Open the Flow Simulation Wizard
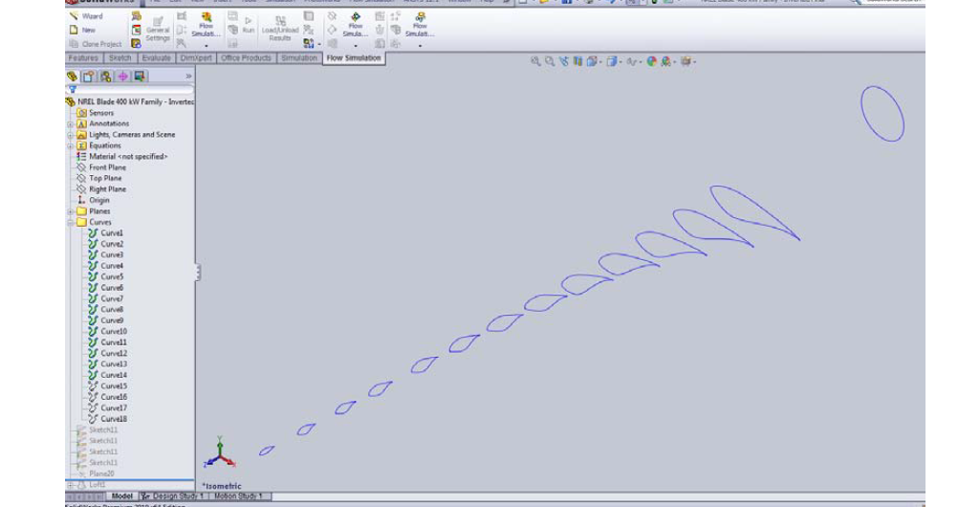The image size is (980, 507). click(x=86, y=16)
